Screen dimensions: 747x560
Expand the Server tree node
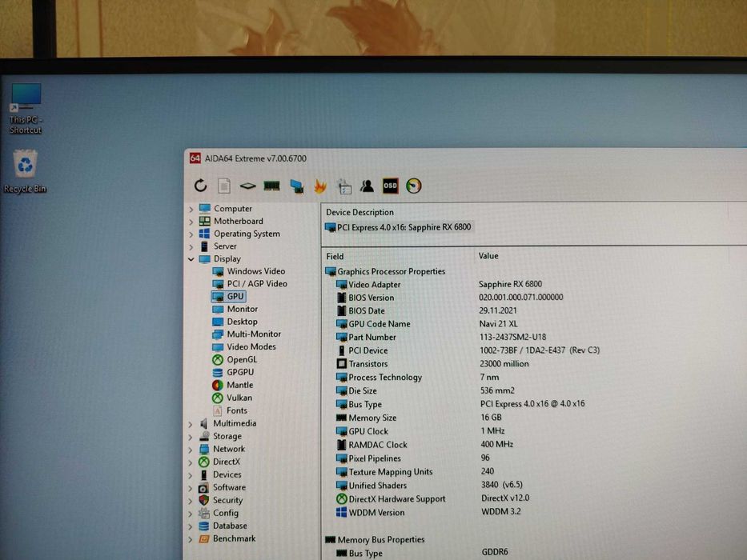coord(191,246)
